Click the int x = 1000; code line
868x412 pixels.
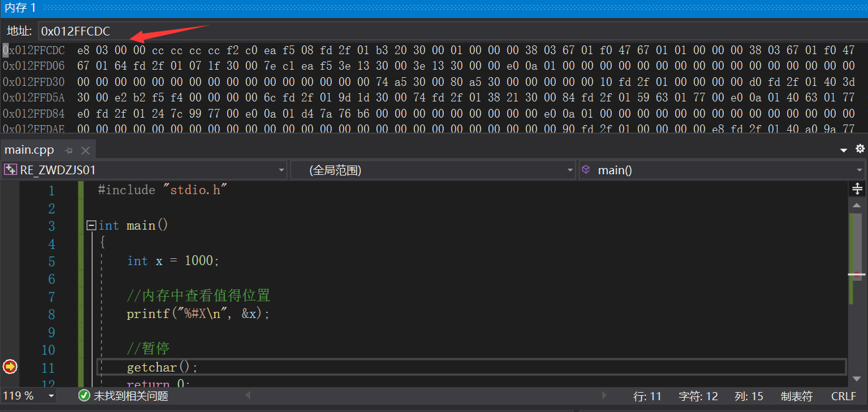pos(173,261)
